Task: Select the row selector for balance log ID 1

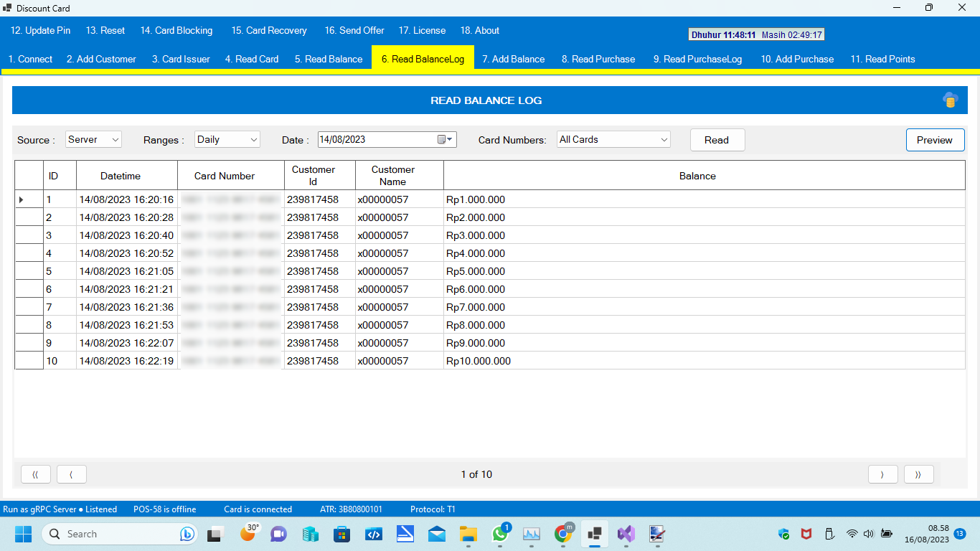Action: (28, 199)
